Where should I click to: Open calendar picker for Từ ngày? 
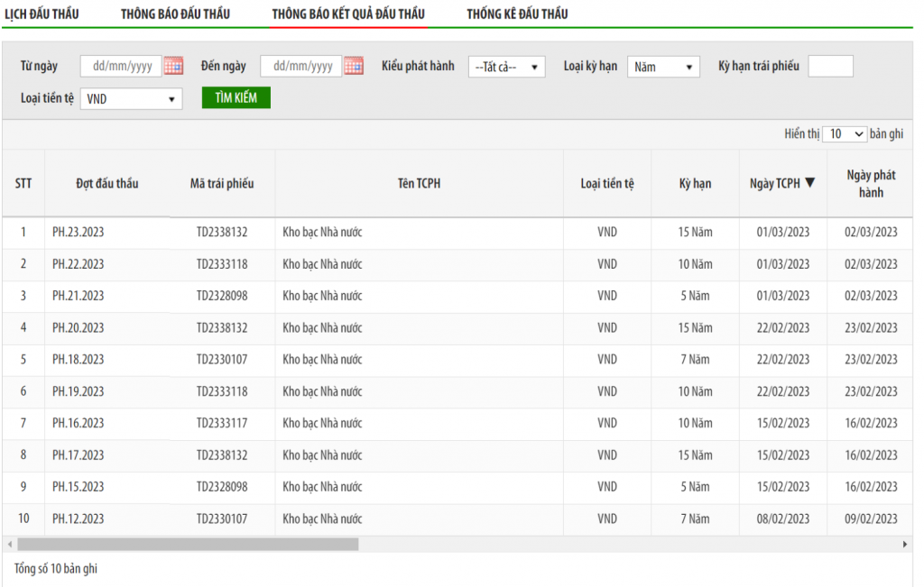click(x=173, y=66)
